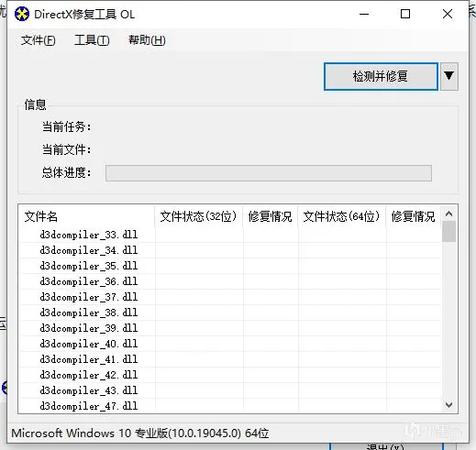The width and height of the screenshot is (476, 450).
Task: Click the 修复情况 header next to 32位 column
Action: click(270, 216)
